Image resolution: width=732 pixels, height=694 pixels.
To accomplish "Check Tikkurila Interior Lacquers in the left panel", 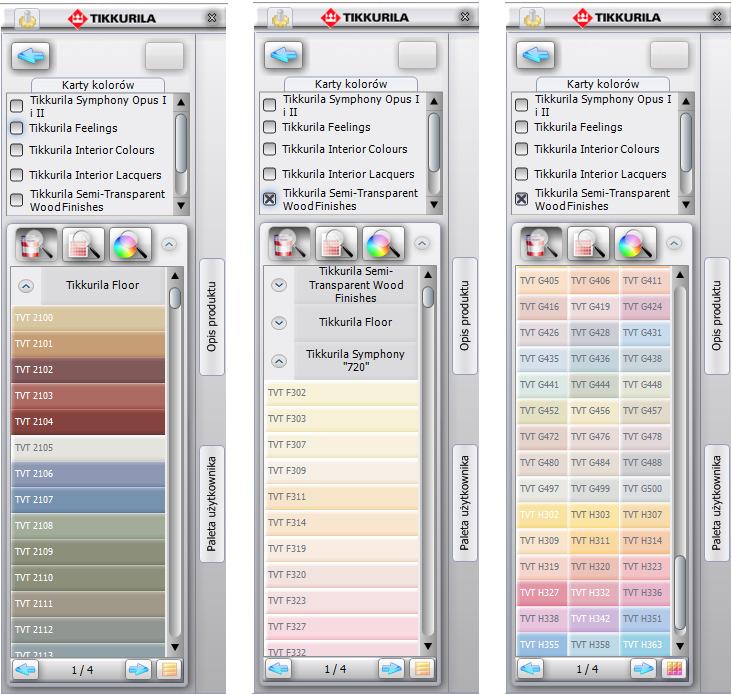I will [17, 175].
